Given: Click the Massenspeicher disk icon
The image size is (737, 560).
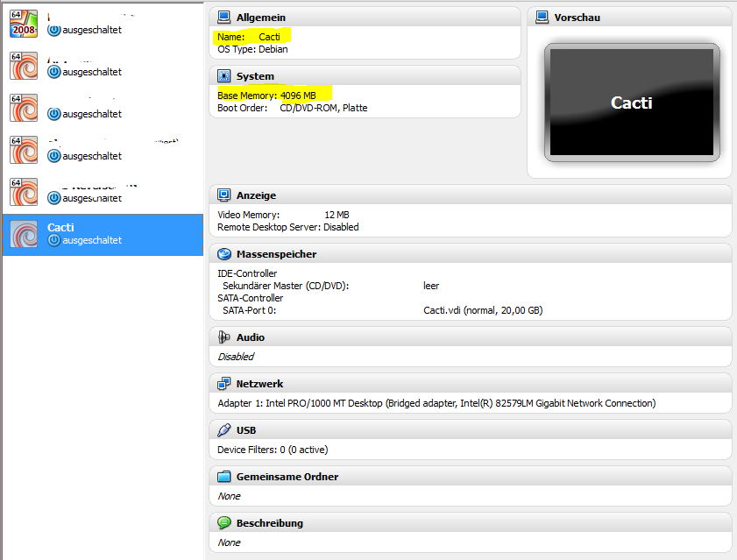Looking at the screenshot, I should (x=223, y=254).
